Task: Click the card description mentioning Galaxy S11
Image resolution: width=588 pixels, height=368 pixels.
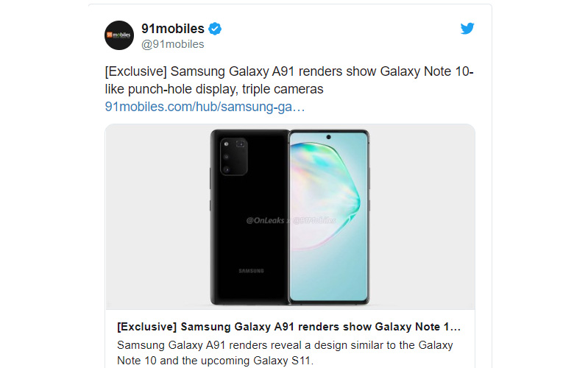Action: (x=285, y=353)
